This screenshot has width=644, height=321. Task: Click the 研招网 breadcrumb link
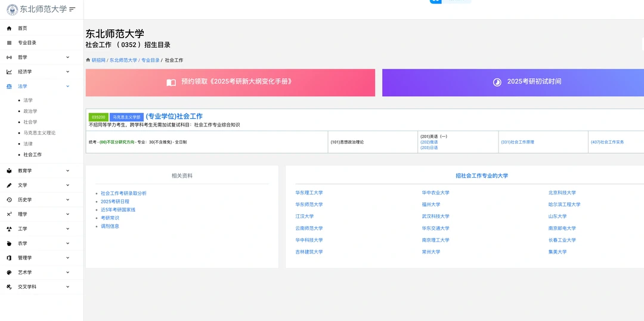(98, 60)
